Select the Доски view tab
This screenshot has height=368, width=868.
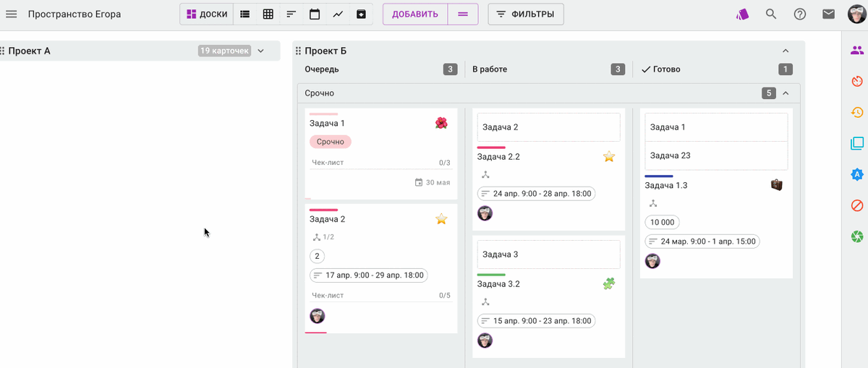coord(207,14)
